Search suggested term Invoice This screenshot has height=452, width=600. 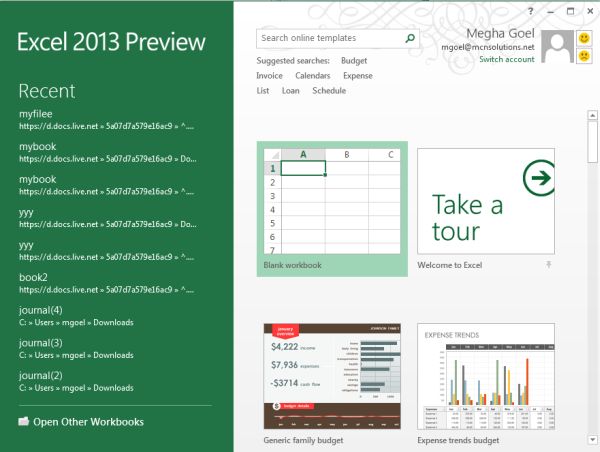[269, 75]
